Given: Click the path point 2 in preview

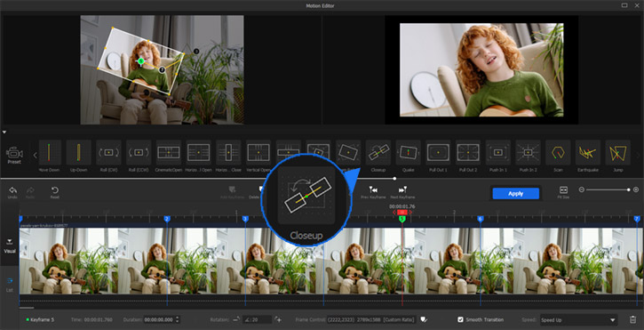Looking at the screenshot, I should pos(162,70).
